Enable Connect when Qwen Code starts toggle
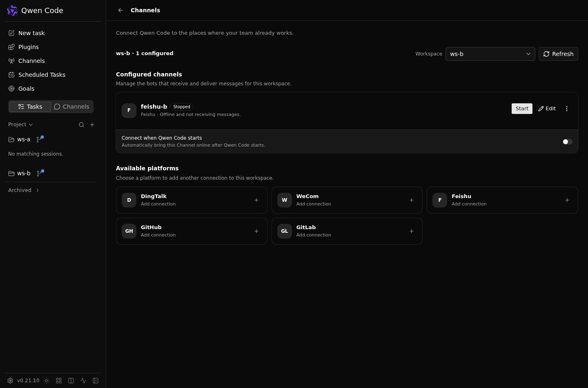The width and height of the screenshot is (588, 388). (568, 142)
